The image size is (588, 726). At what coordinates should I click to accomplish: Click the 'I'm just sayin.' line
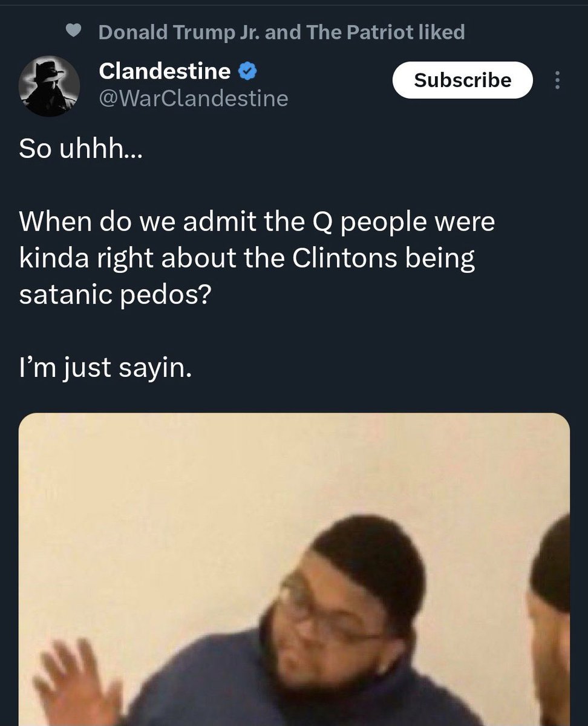(105, 367)
